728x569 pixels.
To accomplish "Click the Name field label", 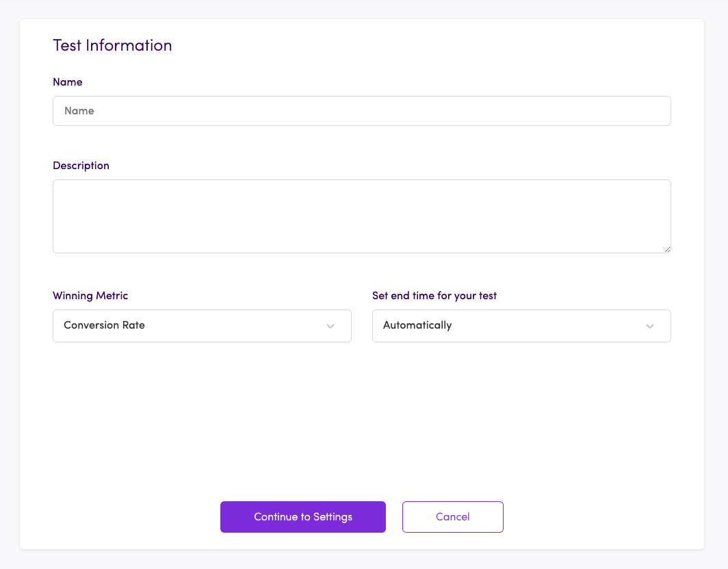I will (68, 82).
